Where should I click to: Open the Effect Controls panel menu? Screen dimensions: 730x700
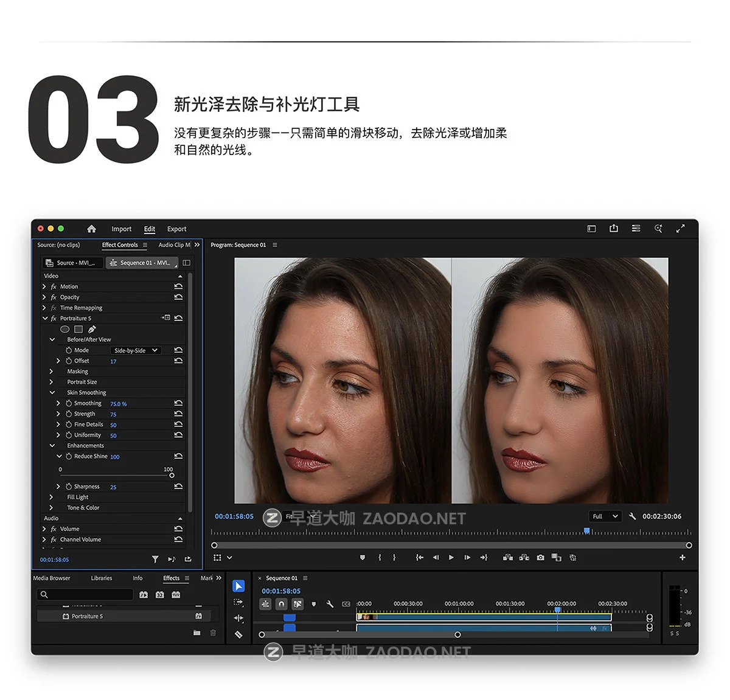(x=145, y=245)
